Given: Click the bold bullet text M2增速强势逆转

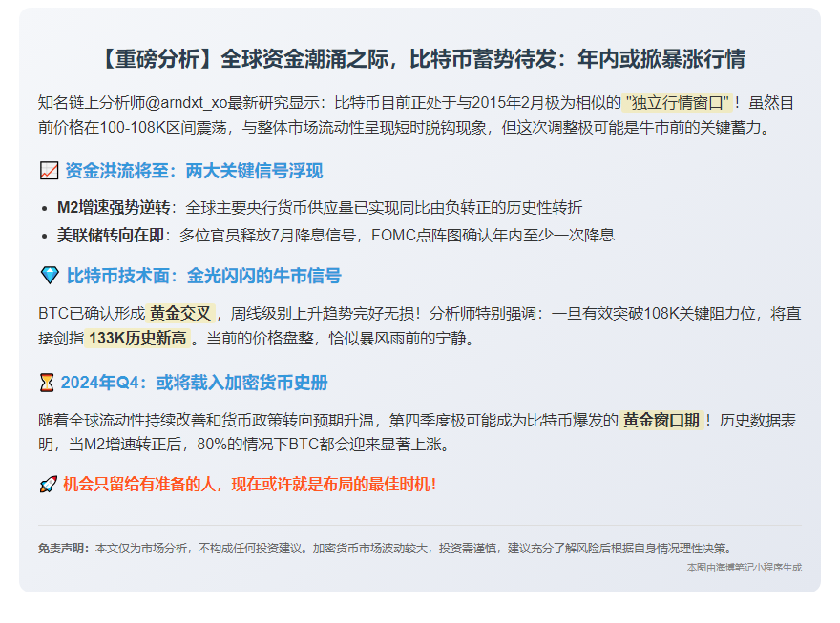Looking at the screenshot, I should tap(114, 207).
